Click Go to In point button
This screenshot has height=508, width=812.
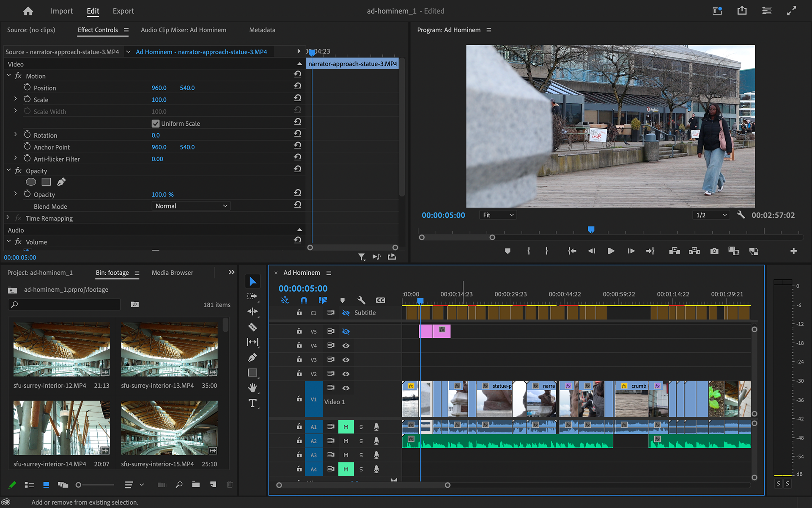click(x=572, y=251)
